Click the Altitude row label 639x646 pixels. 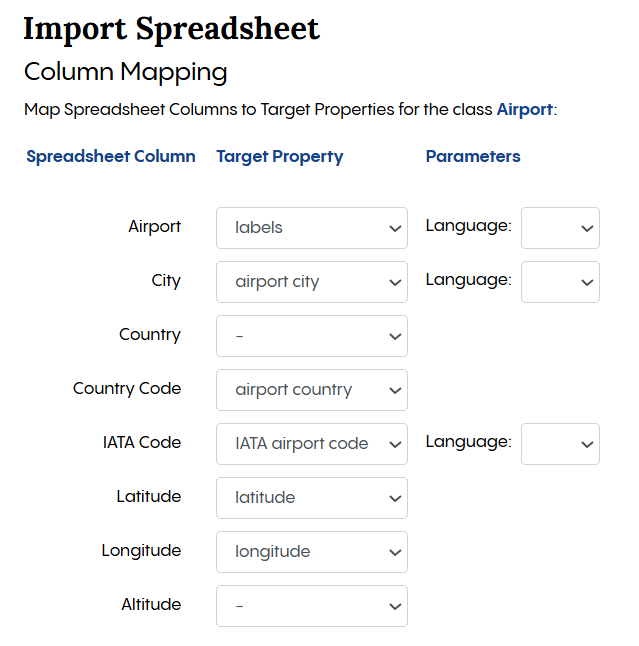(x=151, y=604)
